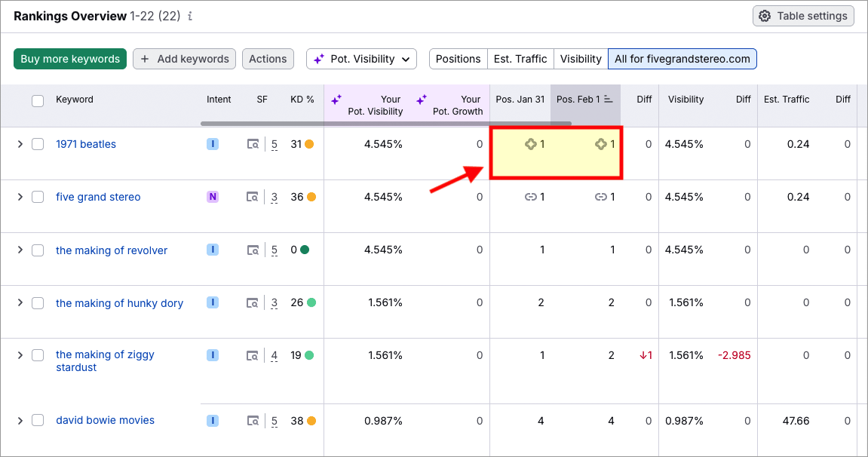Click the sparkle icon inside the Pot. Visibility filter
The height and width of the screenshot is (457, 868).
click(317, 58)
